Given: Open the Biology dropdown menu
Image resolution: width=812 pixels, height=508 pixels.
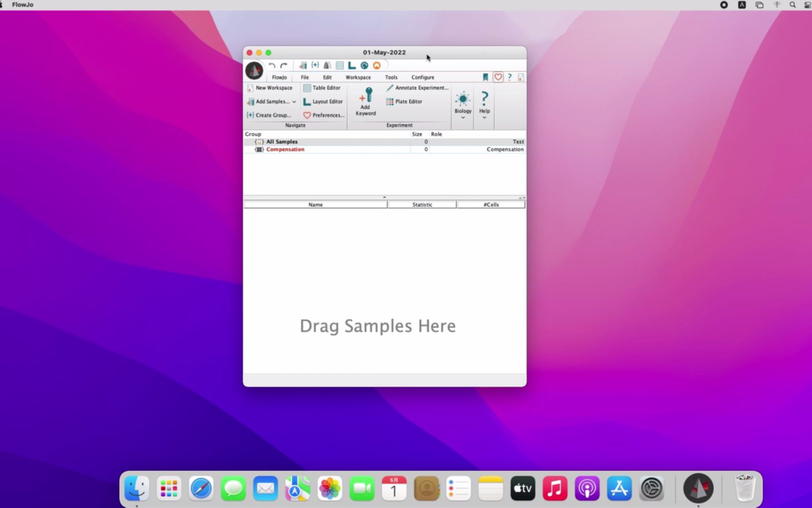Looking at the screenshot, I should tap(463, 105).
